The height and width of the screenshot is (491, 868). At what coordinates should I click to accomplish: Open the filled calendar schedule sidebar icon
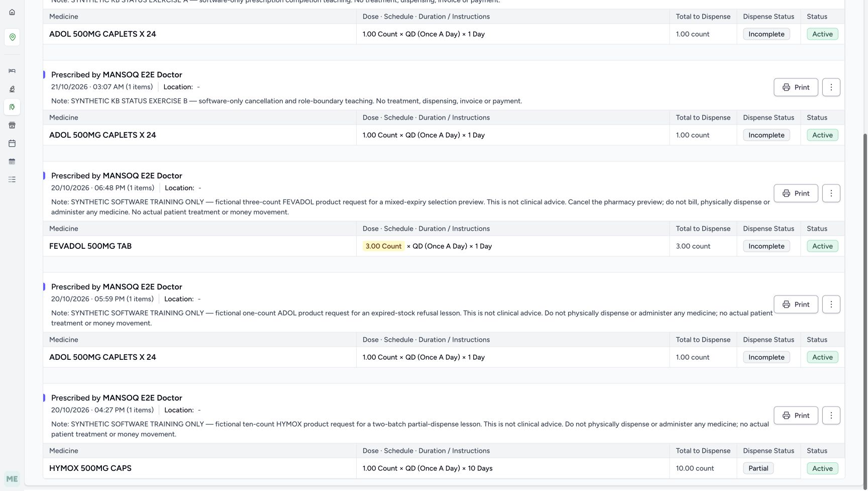pos(12,161)
